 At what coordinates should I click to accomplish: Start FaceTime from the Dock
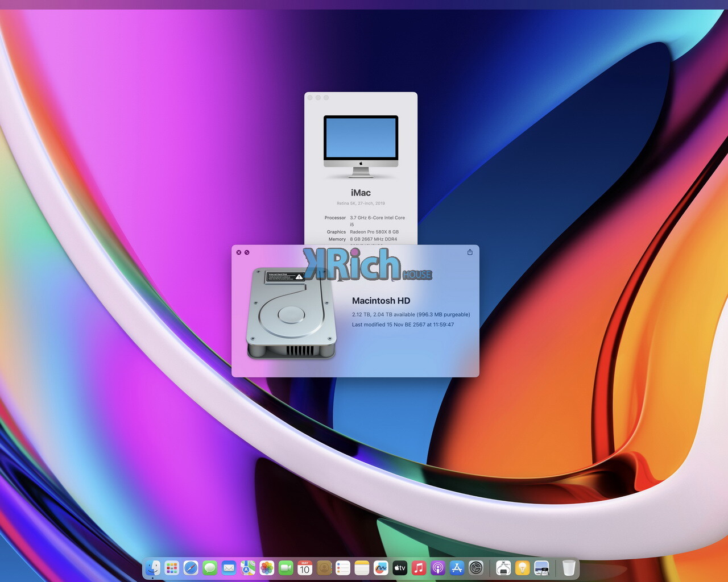(x=286, y=567)
